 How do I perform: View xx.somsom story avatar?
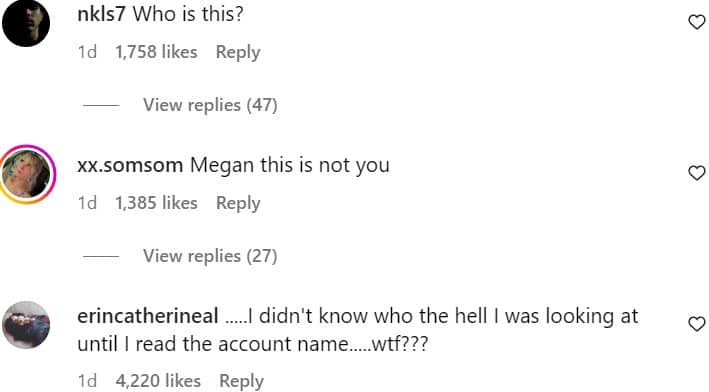click(27, 174)
